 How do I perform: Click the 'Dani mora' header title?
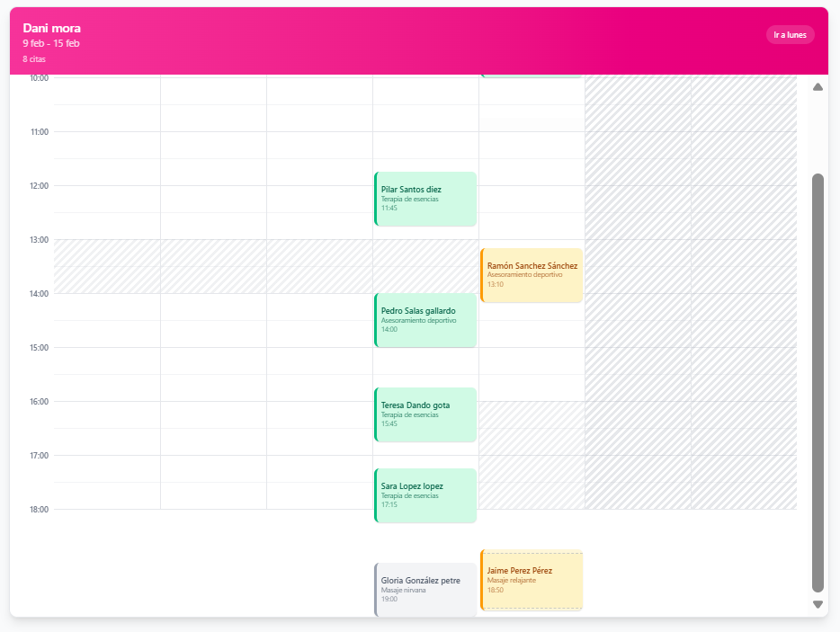pyautogui.click(x=52, y=28)
